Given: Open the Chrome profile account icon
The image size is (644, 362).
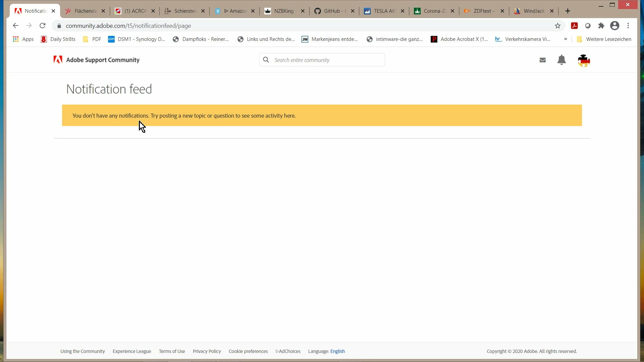Looking at the screenshot, I should [614, 26].
